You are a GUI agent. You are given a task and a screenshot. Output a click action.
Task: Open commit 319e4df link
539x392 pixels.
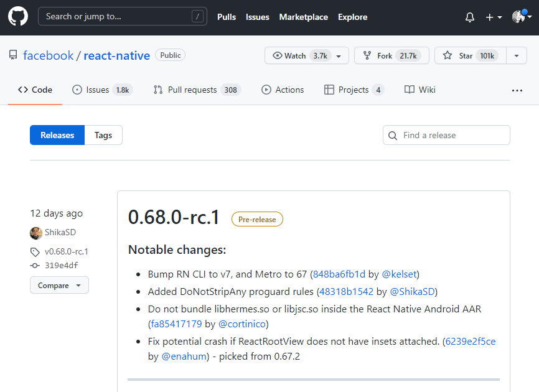coord(61,265)
